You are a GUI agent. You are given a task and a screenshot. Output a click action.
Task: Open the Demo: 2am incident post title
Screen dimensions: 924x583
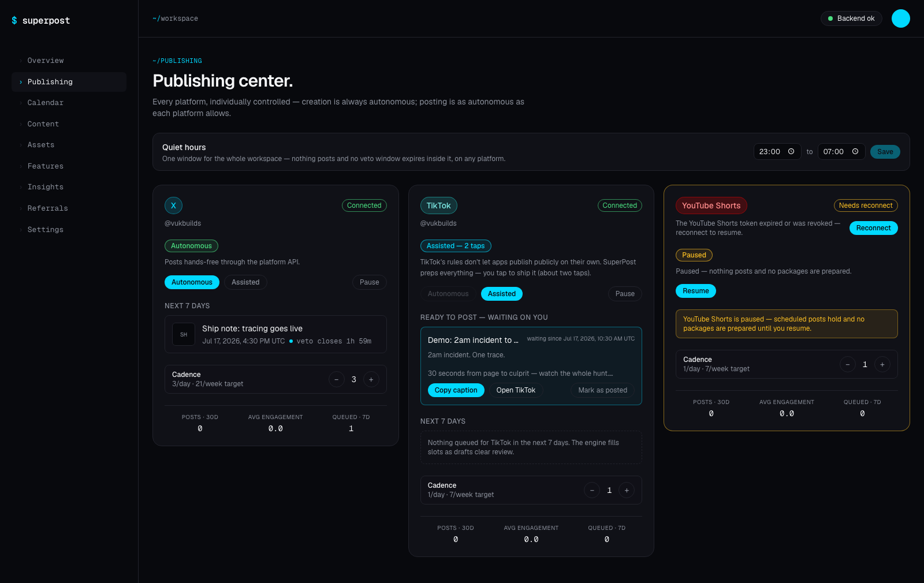473,340
